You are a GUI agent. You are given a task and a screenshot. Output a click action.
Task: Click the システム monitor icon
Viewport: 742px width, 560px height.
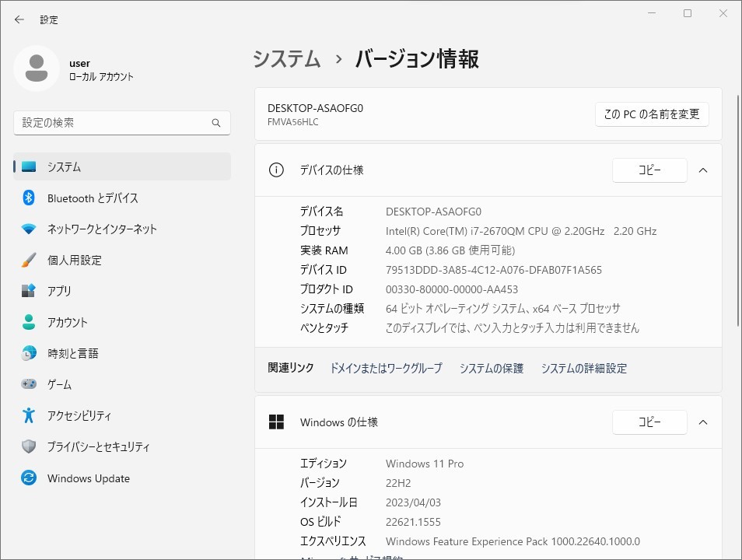(x=29, y=166)
